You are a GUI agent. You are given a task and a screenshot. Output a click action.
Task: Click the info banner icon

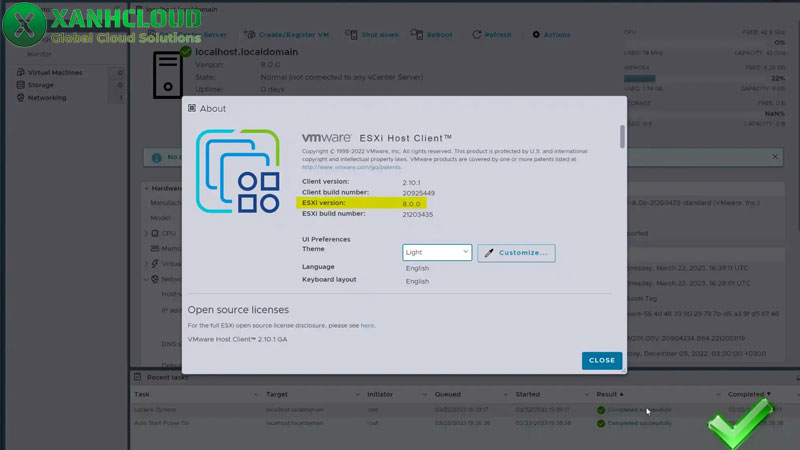point(157,158)
